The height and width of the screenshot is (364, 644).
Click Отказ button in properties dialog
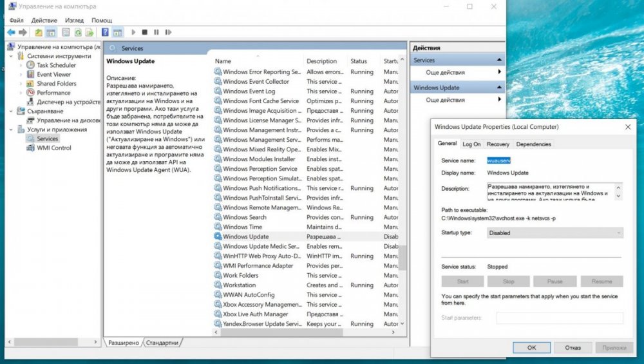pyautogui.click(x=573, y=347)
